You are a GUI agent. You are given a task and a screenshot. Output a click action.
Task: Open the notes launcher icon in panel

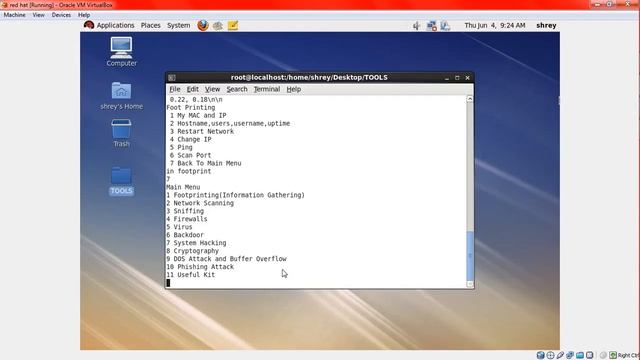(x=233, y=25)
